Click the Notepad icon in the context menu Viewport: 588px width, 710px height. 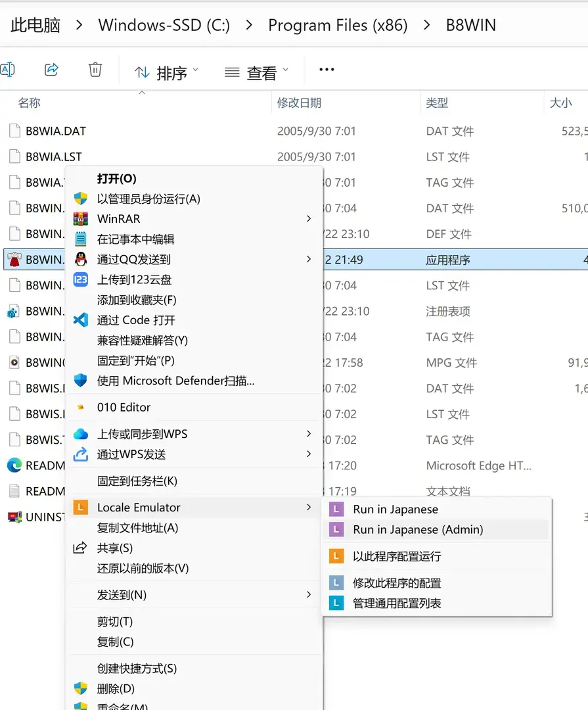coord(81,239)
